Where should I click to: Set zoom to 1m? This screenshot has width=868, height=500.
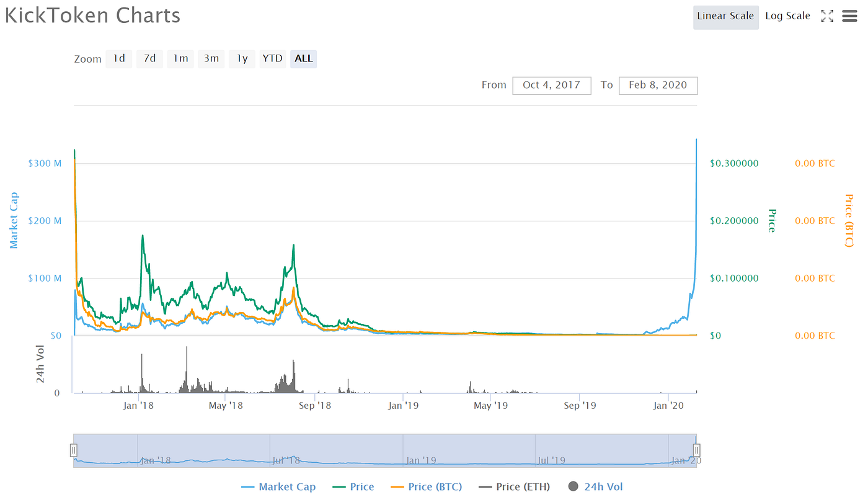180,58
